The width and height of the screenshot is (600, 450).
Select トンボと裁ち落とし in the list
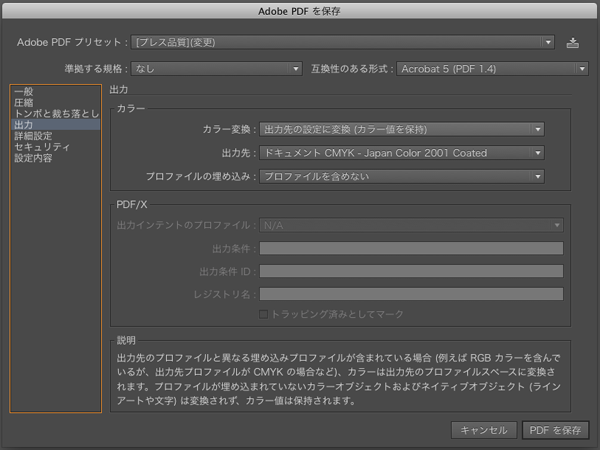(x=57, y=114)
